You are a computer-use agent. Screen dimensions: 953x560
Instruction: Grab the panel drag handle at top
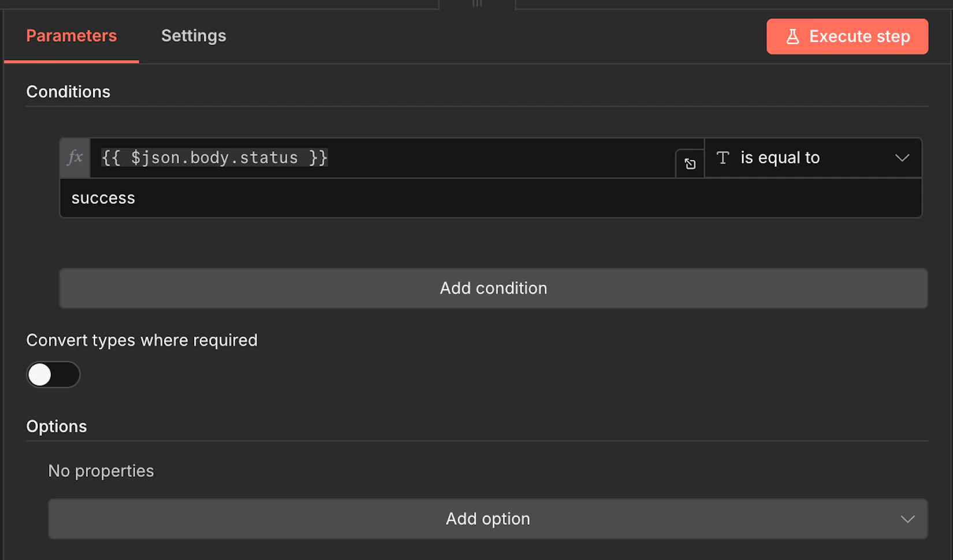pos(477,3)
